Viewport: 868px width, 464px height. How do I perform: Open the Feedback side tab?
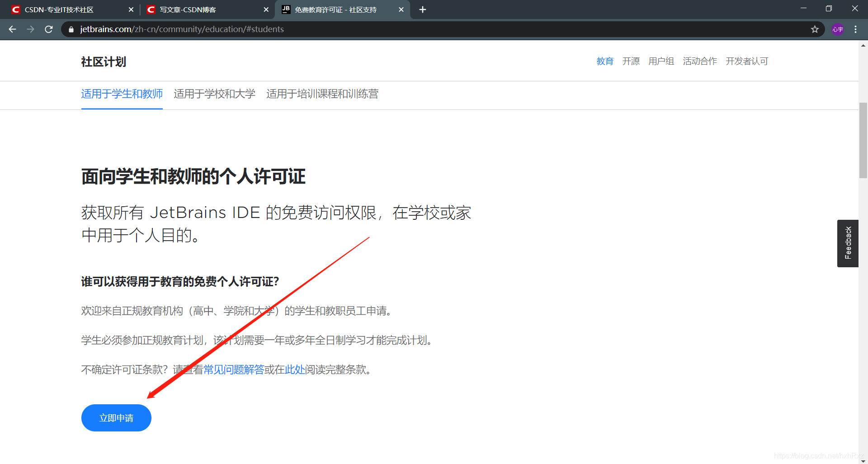pos(848,243)
